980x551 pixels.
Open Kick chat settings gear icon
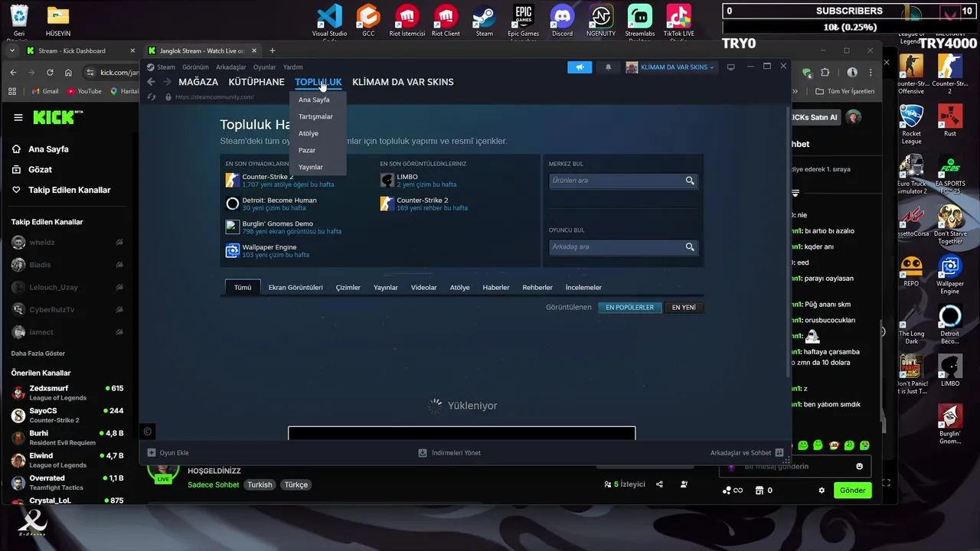click(x=822, y=491)
